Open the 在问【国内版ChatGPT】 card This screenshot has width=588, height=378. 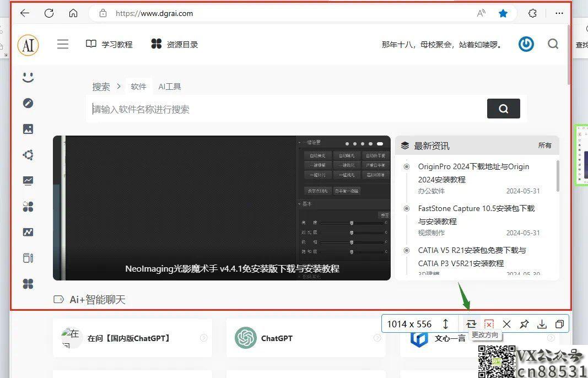click(132, 338)
